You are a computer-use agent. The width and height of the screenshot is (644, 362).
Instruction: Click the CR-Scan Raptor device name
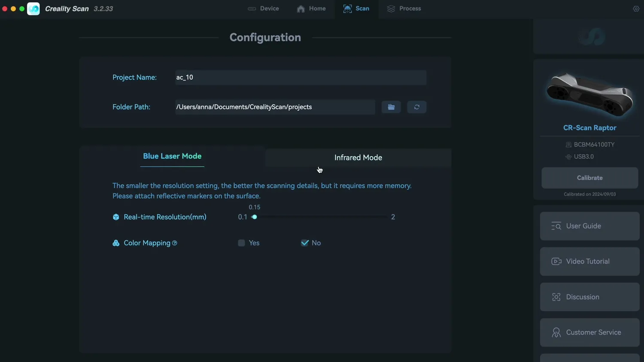[x=589, y=128]
